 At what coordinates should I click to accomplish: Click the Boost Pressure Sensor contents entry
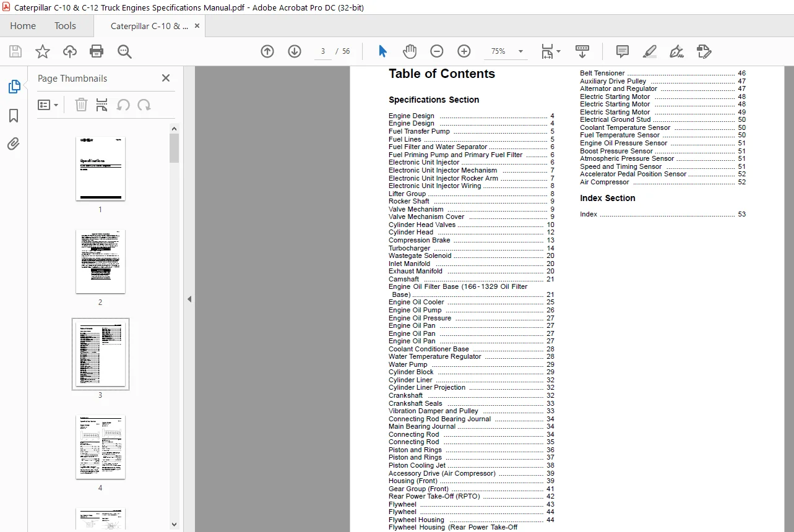coord(663,151)
